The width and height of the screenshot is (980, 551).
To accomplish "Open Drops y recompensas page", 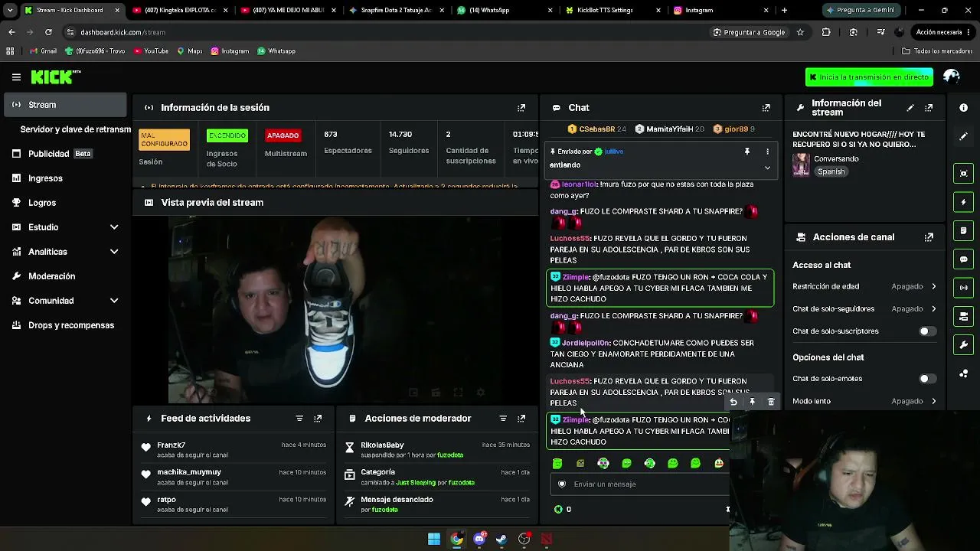I will pos(66,325).
